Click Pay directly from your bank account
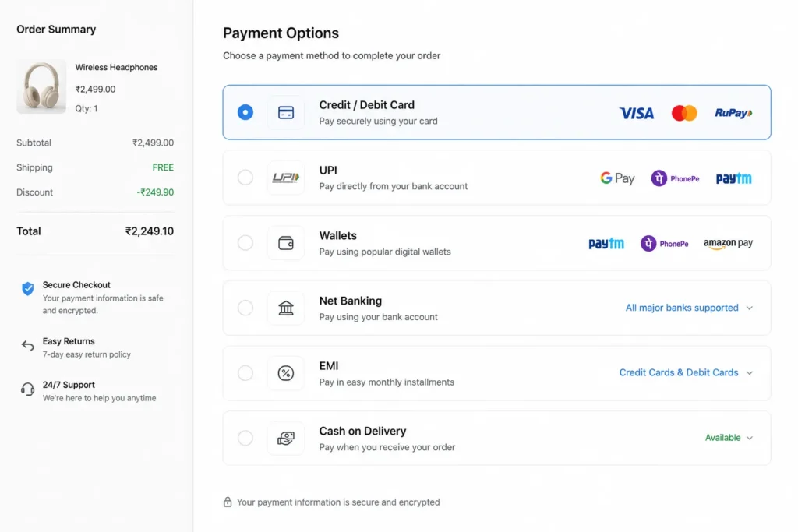This screenshot has width=798, height=532. (394, 186)
